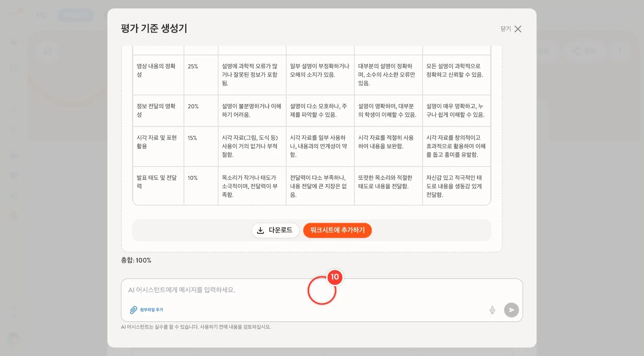644x356 pixels.
Task: Select the 시각 자료 및 표현 활용 cell
Action: pos(158,146)
